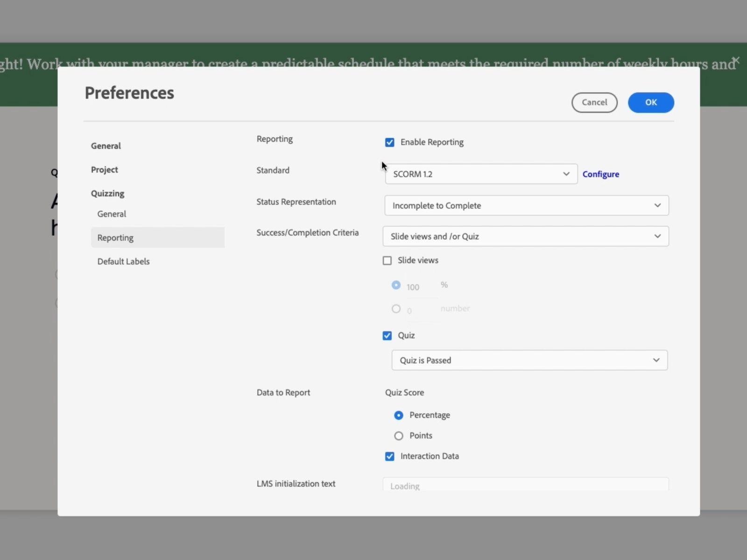Viewport: 747px width, 560px height.
Task: Open Success/Completion Criteria dropdown
Action: (525, 237)
